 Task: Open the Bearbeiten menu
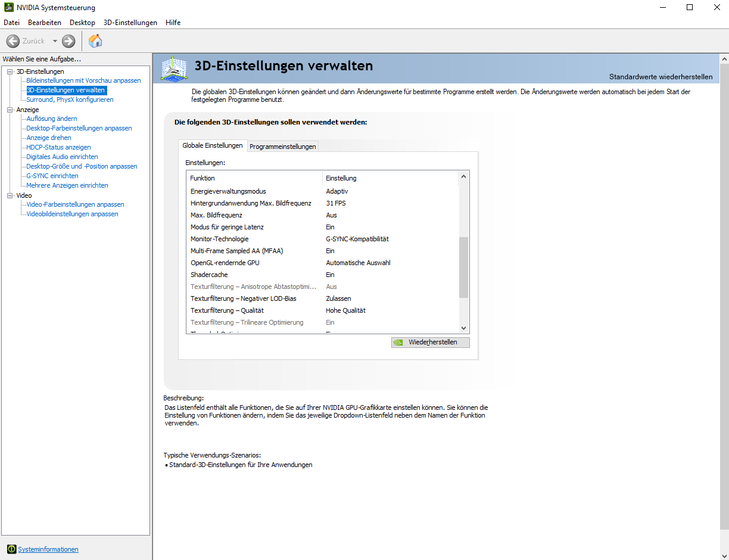45,23
